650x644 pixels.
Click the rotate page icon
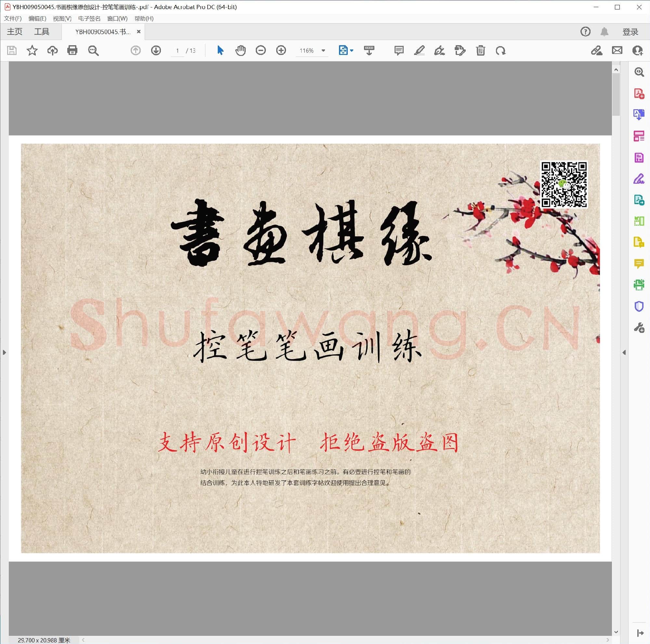[500, 50]
